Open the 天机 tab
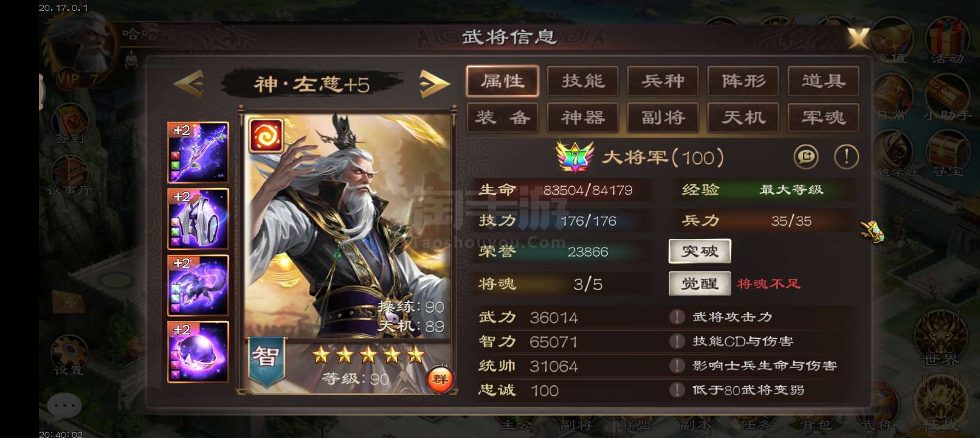The width and height of the screenshot is (980, 438). pos(743,117)
